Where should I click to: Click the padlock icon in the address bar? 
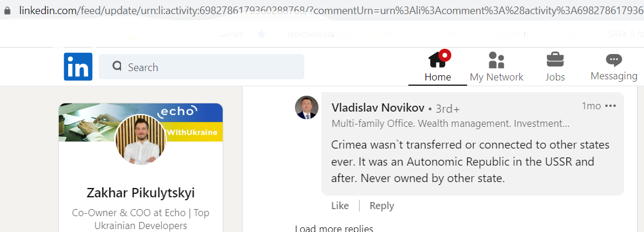pos(6,11)
